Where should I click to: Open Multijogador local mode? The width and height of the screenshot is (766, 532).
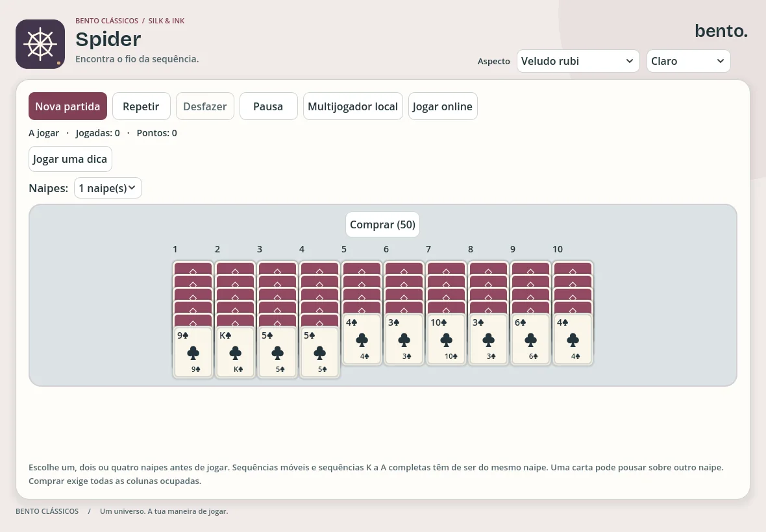352,106
